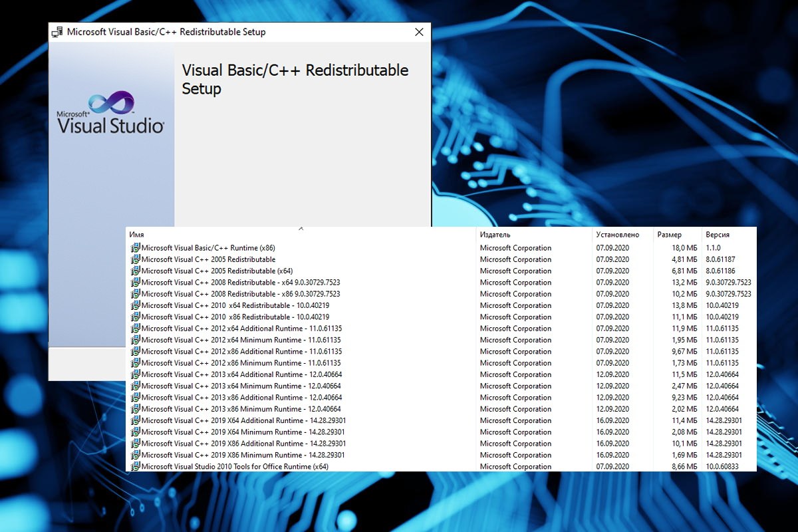Click the size value 18,0 МБ
The height and width of the screenshot is (532, 798).
(x=683, y=248)
